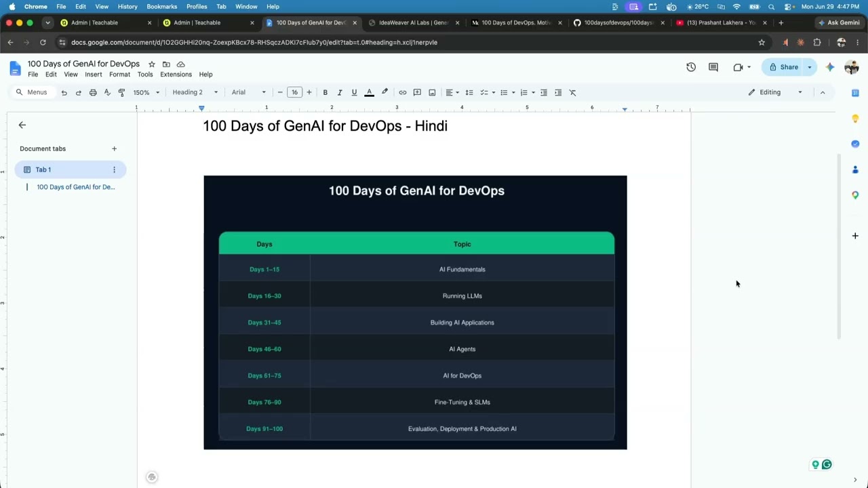Open the Editing mode dropdown
This screenshot has height=488, width=868.
tap(775, 92)
